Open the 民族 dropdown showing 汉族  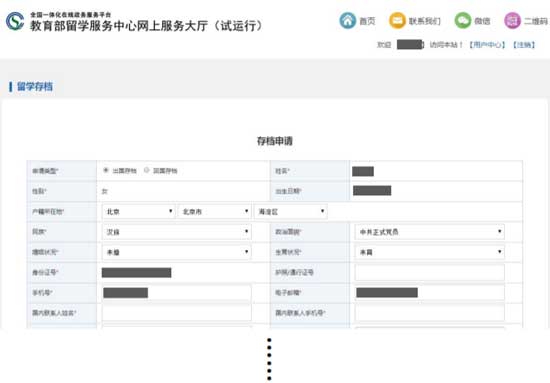point(176,232)
